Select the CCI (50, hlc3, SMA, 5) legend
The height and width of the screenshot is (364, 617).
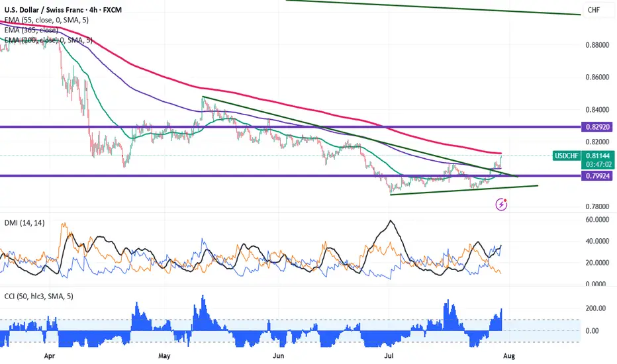(x=38, y=296)
